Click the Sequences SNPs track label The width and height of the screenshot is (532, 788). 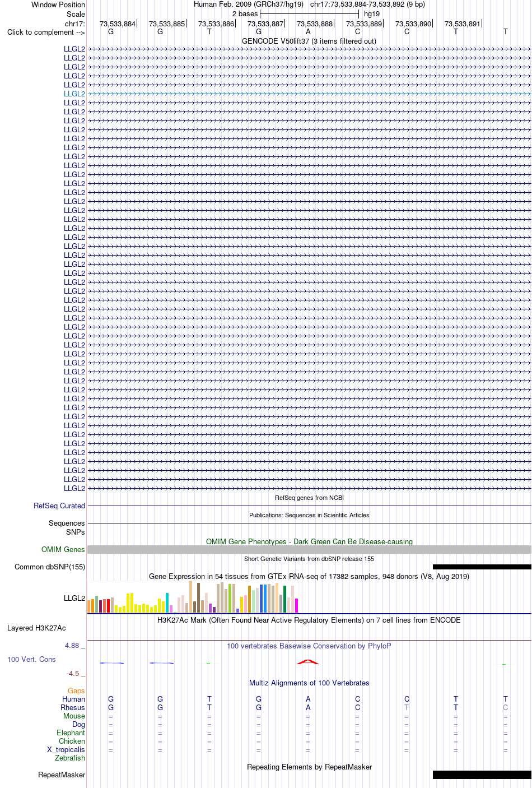67,528
